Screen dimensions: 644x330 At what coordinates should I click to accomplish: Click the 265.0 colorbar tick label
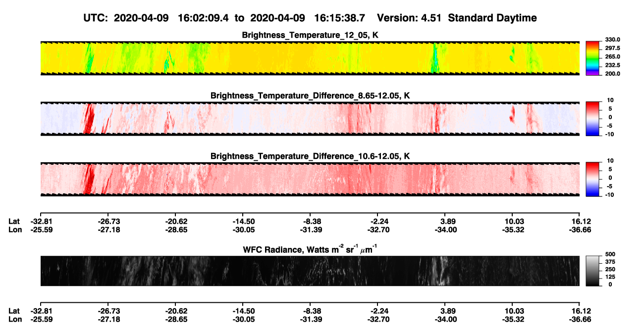tap(612, 57)
